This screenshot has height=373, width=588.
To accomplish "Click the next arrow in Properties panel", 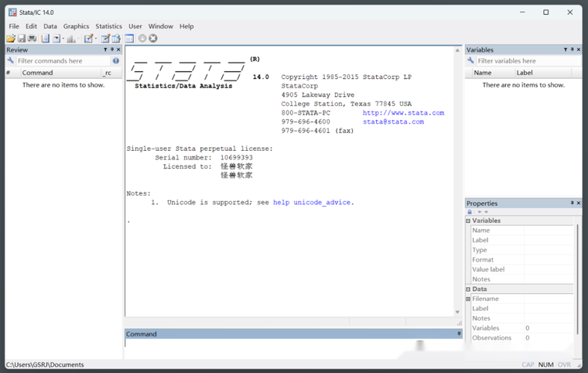I will click(487, 212).
